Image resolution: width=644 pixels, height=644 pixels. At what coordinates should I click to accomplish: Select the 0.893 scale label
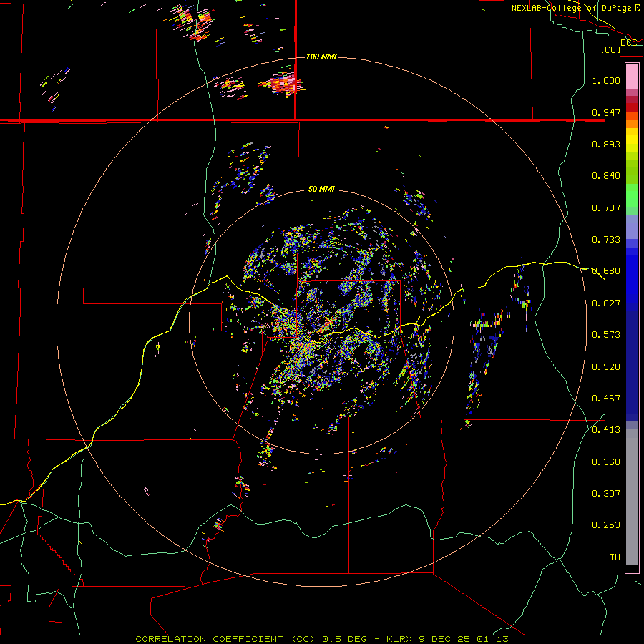pos(606,144)
